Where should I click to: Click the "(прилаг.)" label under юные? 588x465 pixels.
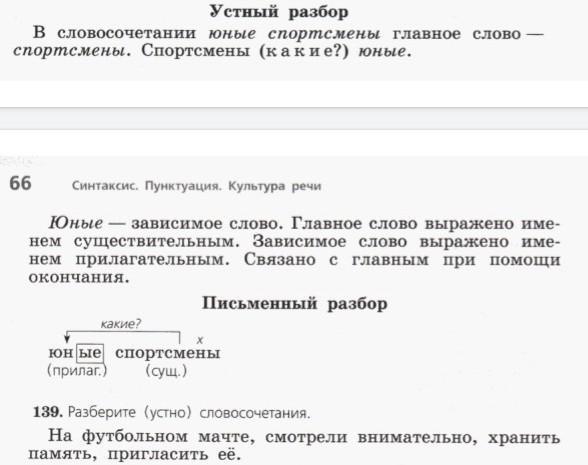(x=77, y=370)
